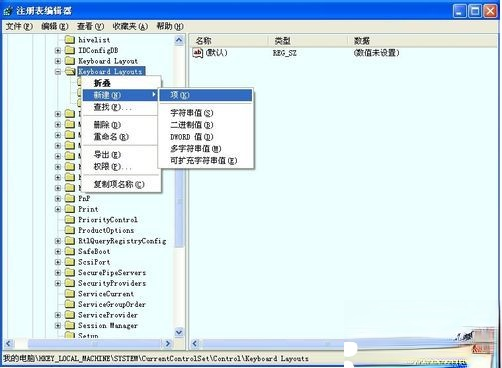Screen dimensions: 502x368
Task: Click the registry editor title bar icon
Action: click(x=8, y=11)
